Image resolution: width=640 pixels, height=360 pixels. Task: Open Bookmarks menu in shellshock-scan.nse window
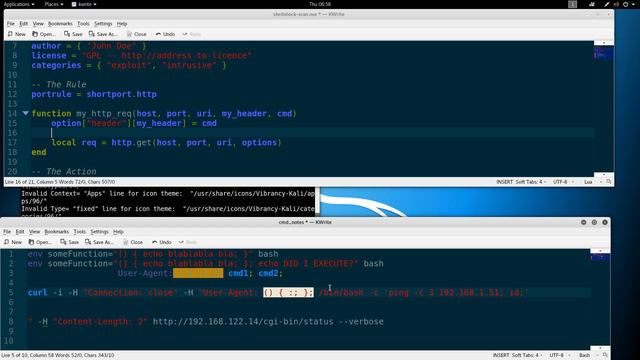(60, 24)
